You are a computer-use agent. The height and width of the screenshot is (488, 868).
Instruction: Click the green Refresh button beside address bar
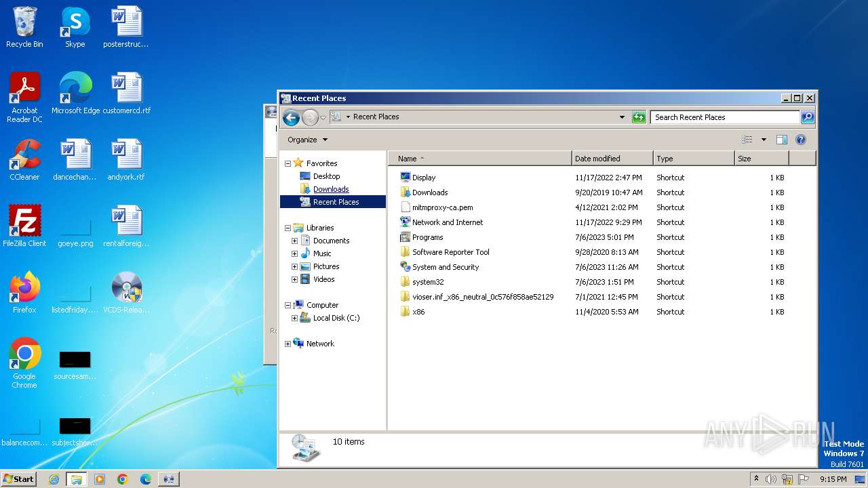[639, 117]
